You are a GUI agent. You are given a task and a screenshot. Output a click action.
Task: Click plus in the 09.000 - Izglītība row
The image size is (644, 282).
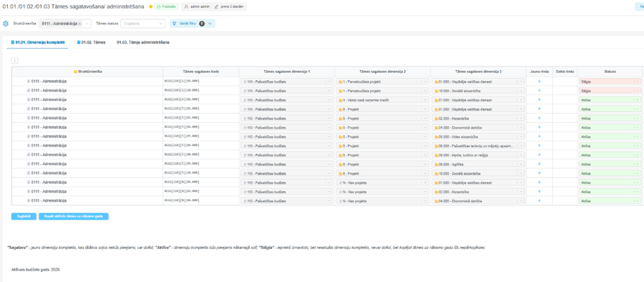pyautogui.click(x=540, y=164)
